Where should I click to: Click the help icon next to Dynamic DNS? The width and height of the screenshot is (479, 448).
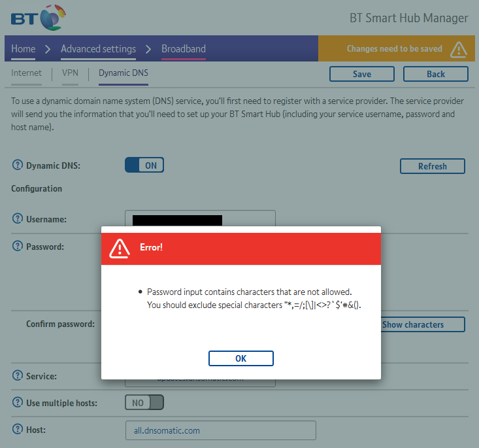point(18,165)
